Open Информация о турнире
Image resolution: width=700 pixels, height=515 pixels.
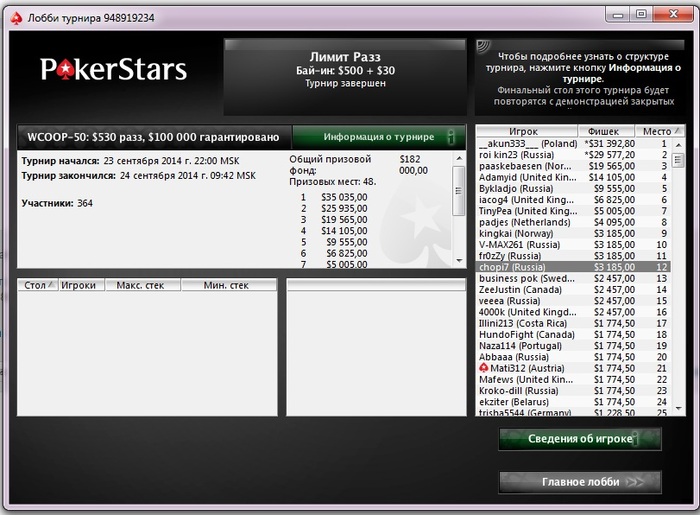379,137
